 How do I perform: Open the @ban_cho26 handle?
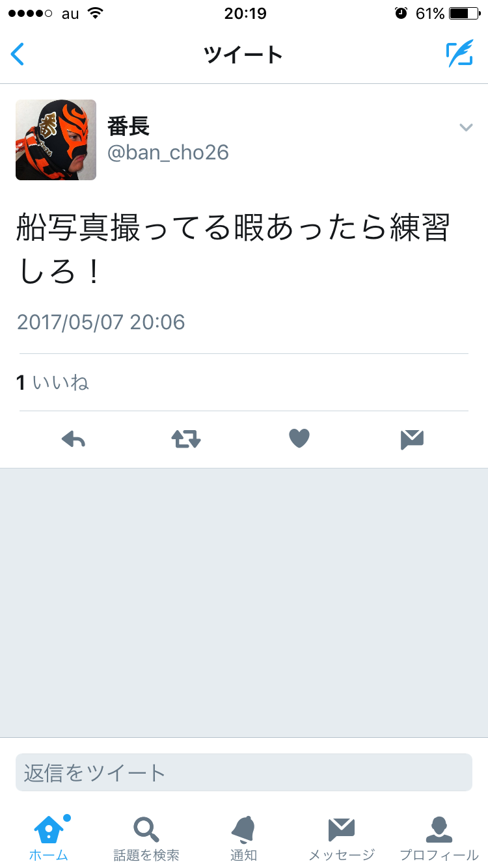168,153
